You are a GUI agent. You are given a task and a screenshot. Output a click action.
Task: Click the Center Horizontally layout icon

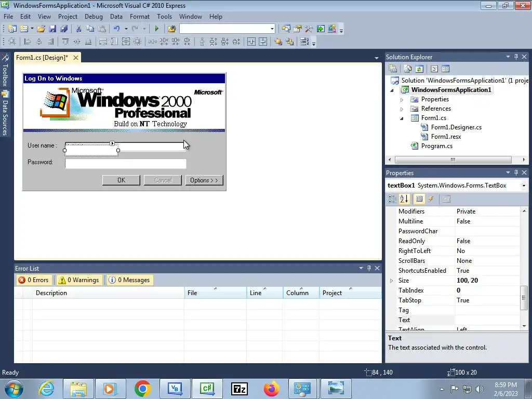pos(251,42)
